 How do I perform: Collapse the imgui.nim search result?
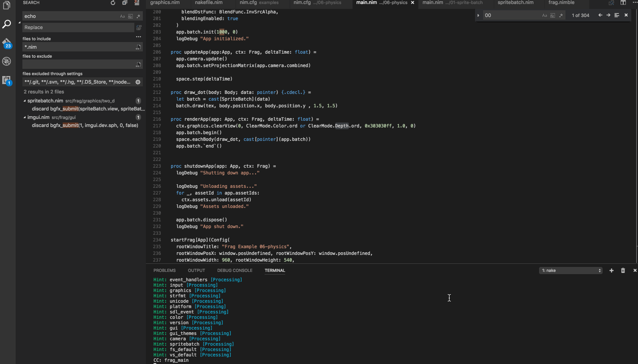[x=25, y=117]
